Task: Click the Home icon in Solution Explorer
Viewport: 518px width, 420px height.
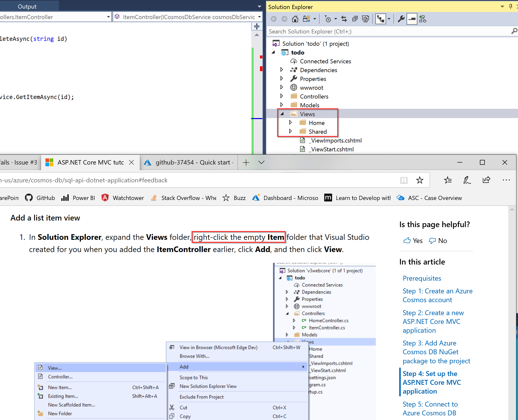Action: (295, 19)
